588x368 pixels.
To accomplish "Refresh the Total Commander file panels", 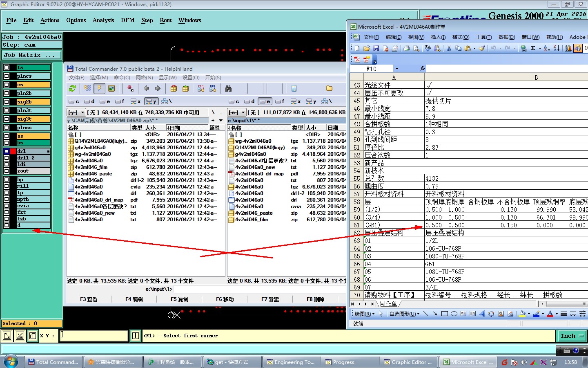I will coord(72,88).
